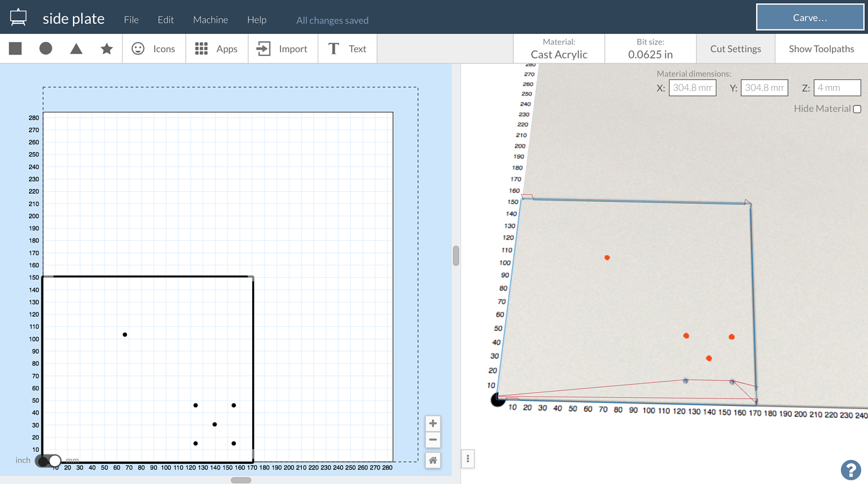Viewport: 868px width, 484px height.
Task: Insert text with the Text tool
Action: click(x=347, y=48)
